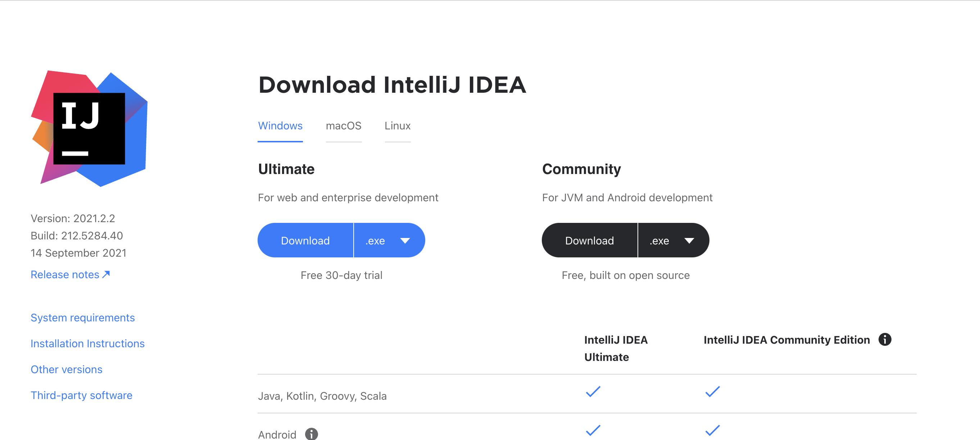Click the Community edition heading
The width and height of the screenshot is (980, 440).
click(581, 169)
